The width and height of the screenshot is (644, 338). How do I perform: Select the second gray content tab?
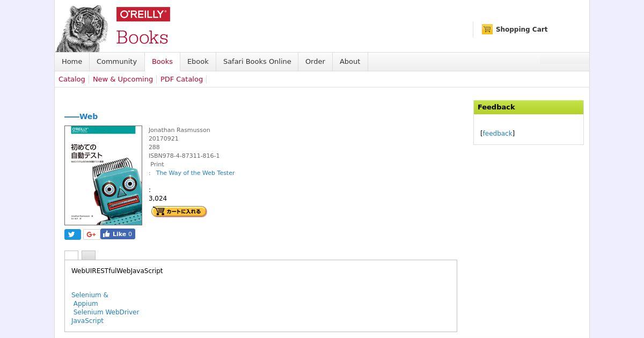[x=89, y=255]
